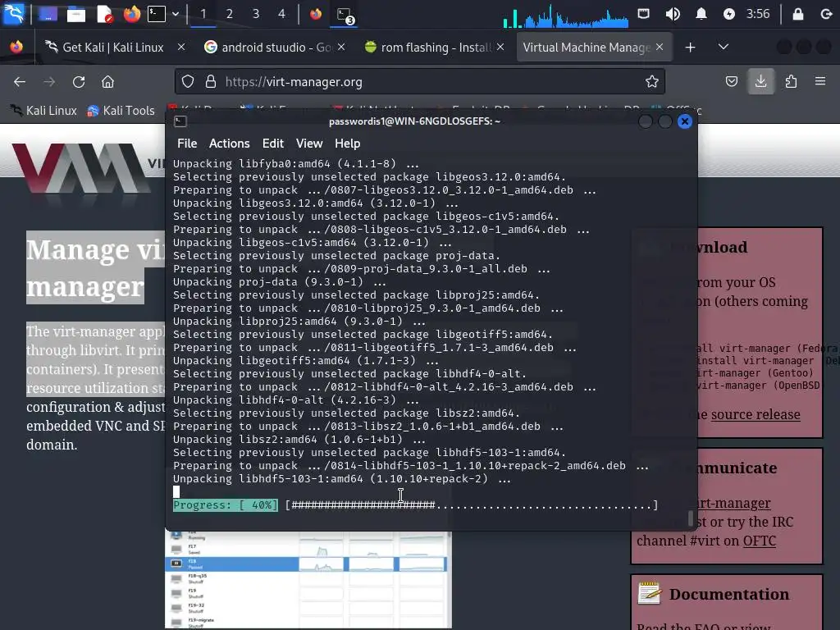Click the virt-manager.org URL field

(x=419, y=81)
